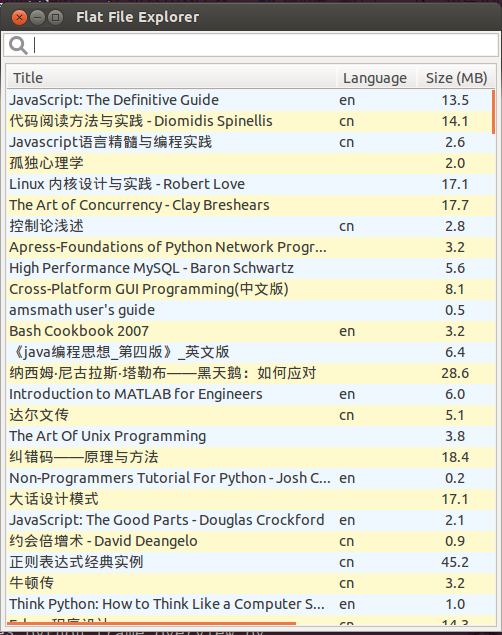502x635 pixels.
Task: Click size value 17.7
Action: point(455,205)
